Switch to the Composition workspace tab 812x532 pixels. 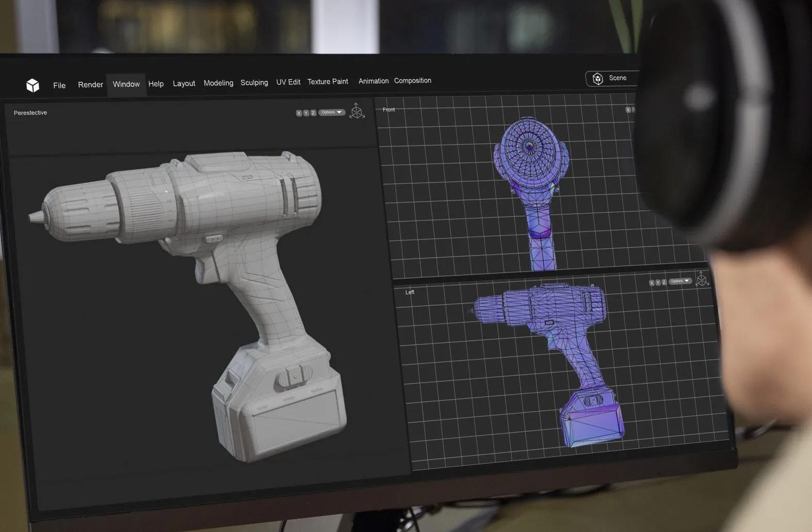pos(413,80)
